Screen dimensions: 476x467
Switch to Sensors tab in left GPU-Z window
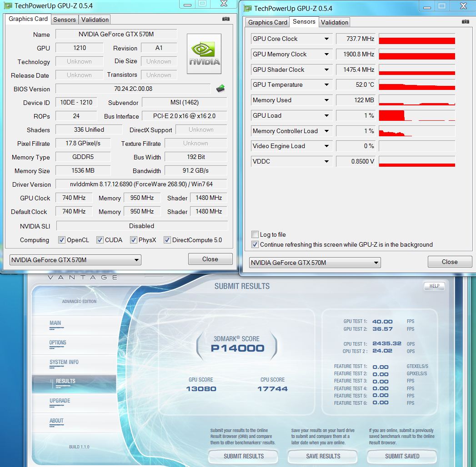[65, 20]
